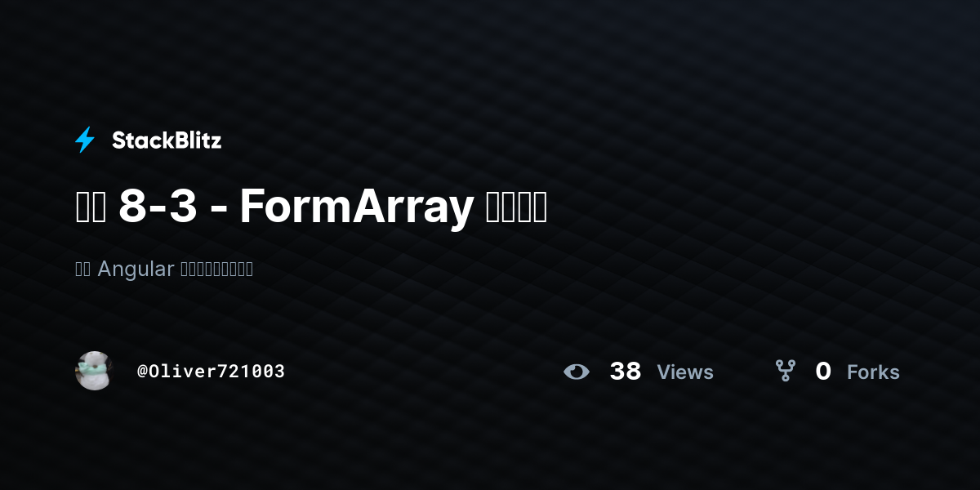Click the dash between 8-3 and FormArray
980x490 pixels.
point(218,209)
